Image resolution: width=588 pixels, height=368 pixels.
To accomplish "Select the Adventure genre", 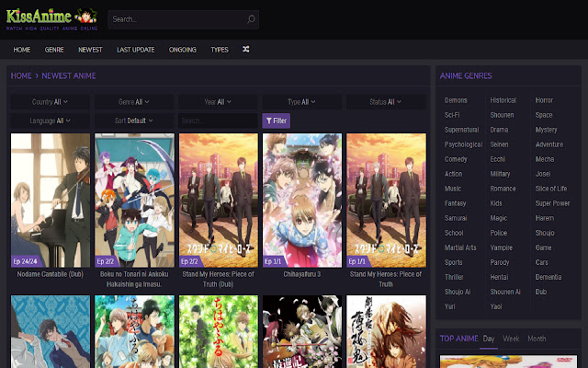I will point(549,144).
